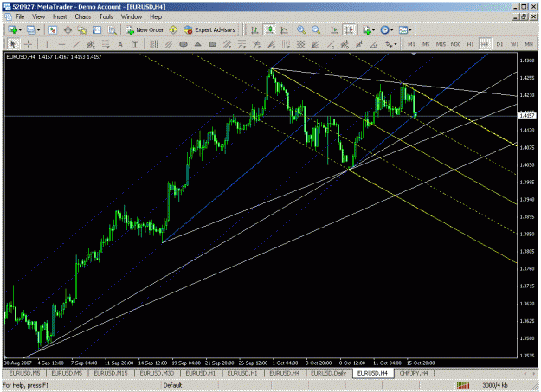The image size is (541, 392).
Task: Open the Window menu
Action: pyautogui.click(x=131, y=16)
